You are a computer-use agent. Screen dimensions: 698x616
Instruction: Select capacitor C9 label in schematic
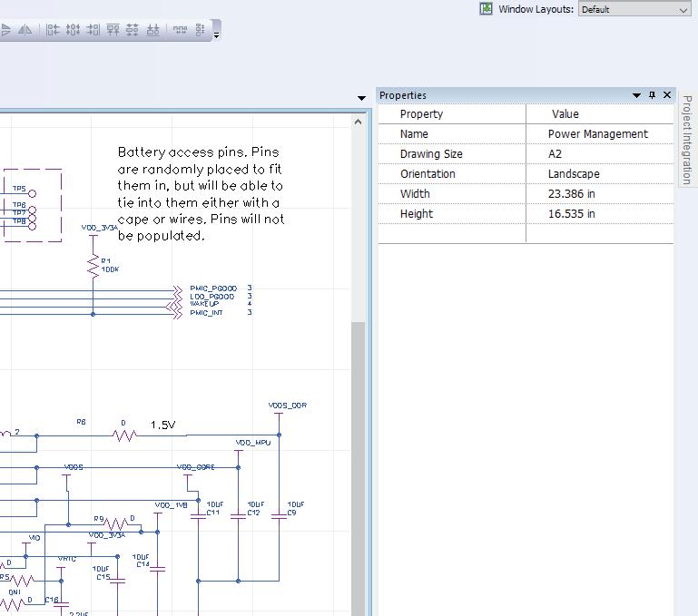(x=291, y=513)
